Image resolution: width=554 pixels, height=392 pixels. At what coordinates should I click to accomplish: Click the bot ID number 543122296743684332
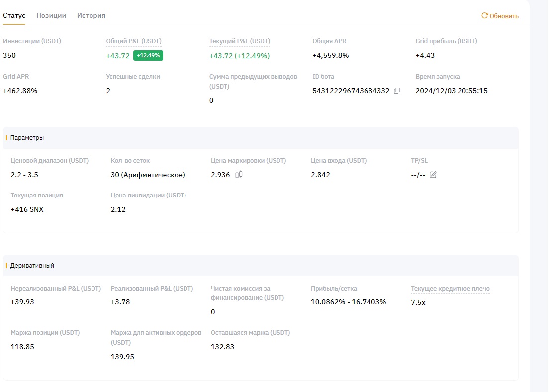(351, 91)
